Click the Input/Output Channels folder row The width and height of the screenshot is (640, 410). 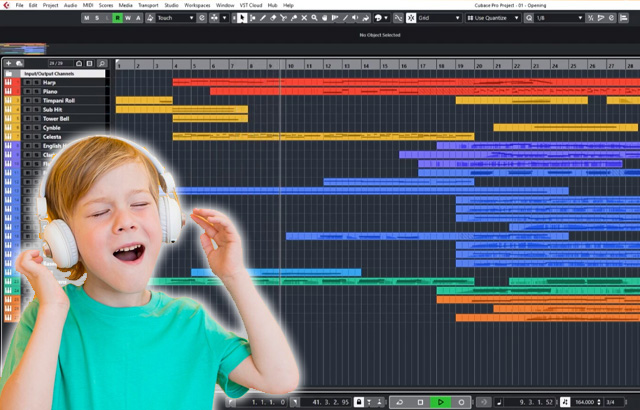pyautogui.click(x=55, y=74)
